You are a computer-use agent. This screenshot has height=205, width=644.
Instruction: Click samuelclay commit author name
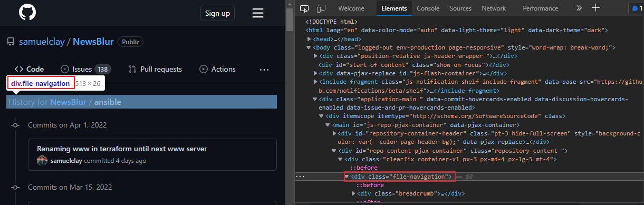coord(66,161)
